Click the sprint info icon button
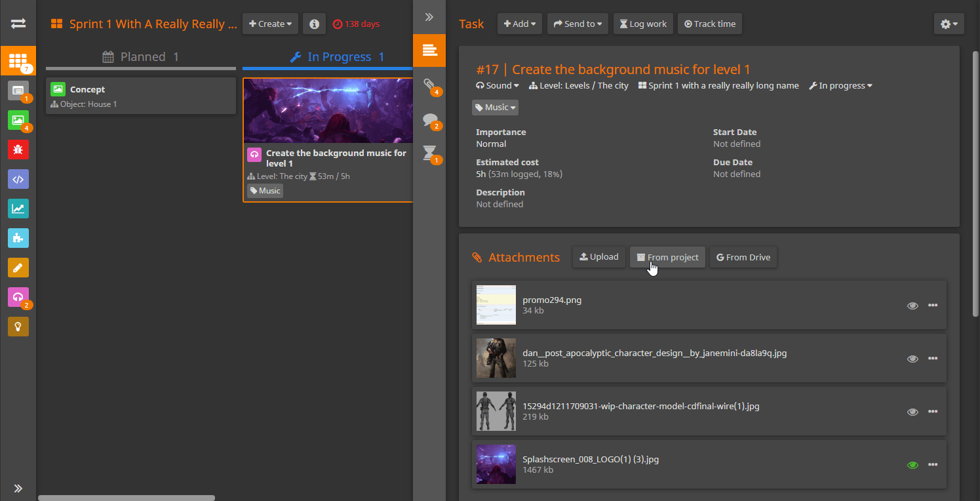980x501 pixels. coord(314,24)
